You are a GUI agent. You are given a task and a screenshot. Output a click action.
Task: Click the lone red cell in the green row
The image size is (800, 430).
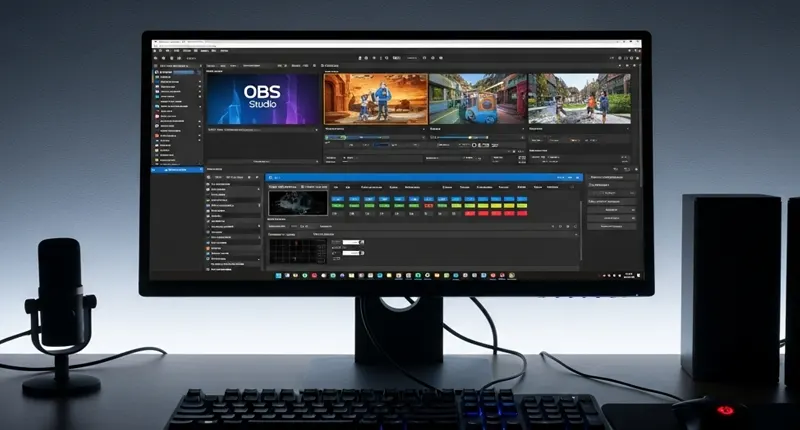tap(429, 206)
